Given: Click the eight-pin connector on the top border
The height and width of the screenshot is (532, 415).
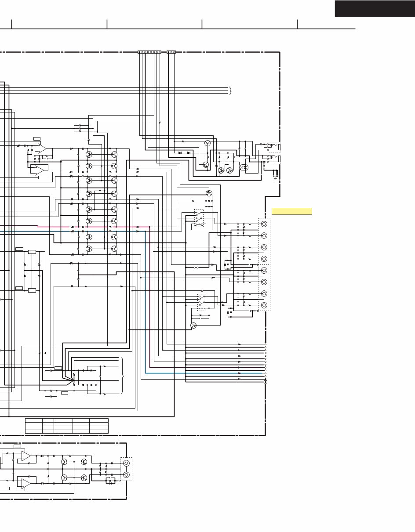Looking at the screenshot, I should point(150,52).
